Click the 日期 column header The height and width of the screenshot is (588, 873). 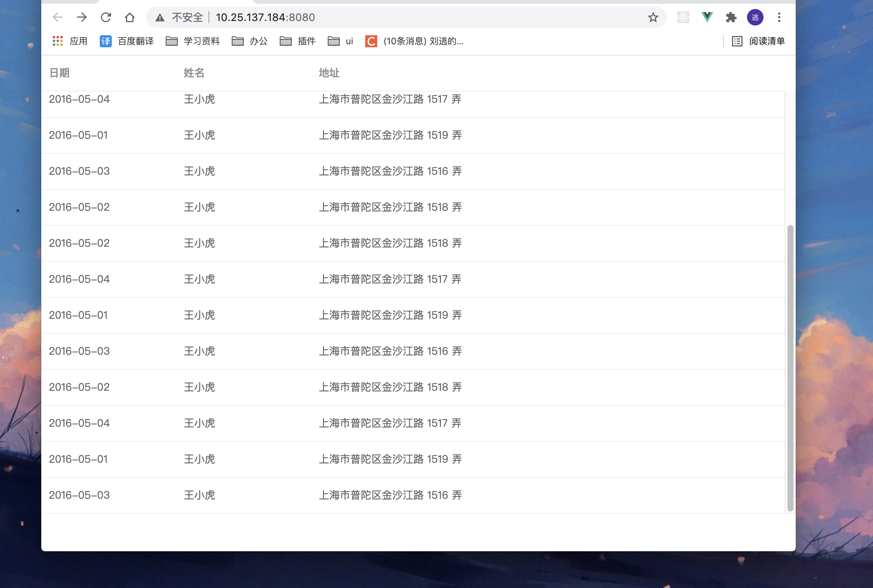(59, 73)
